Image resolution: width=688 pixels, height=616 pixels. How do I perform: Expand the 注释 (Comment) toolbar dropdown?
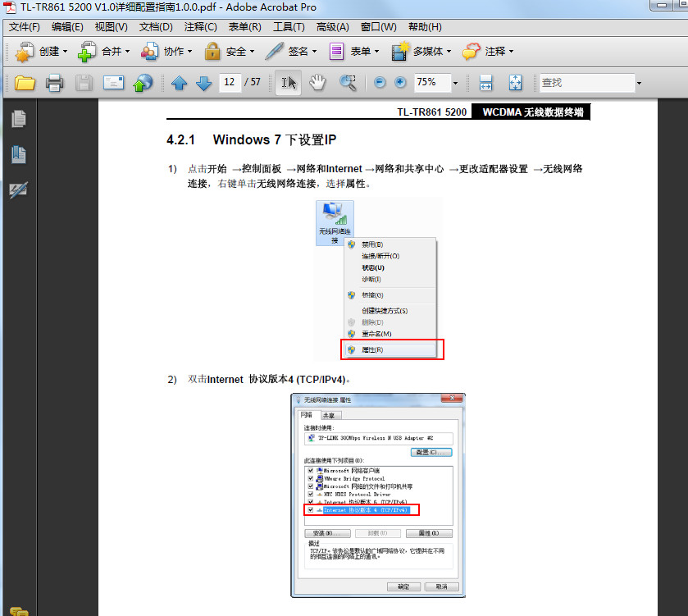[511, 52]
